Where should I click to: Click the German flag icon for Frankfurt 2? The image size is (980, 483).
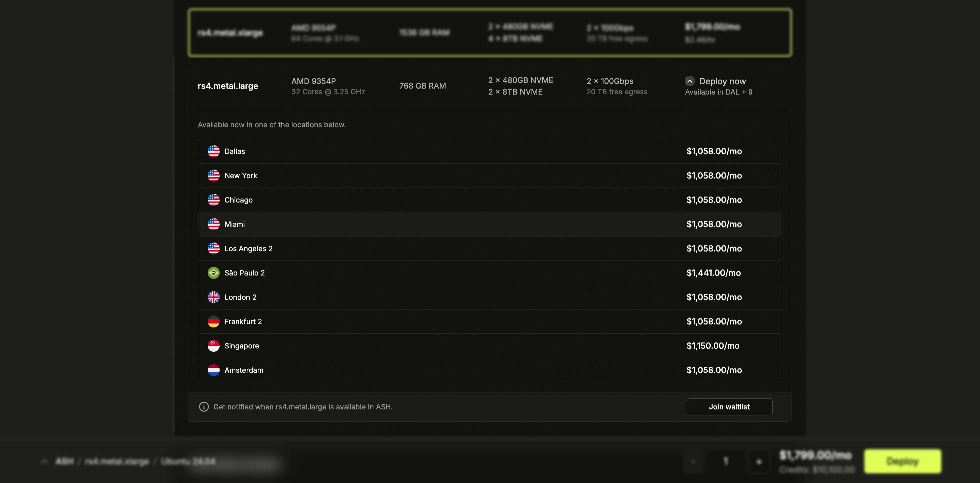(213, 321)
